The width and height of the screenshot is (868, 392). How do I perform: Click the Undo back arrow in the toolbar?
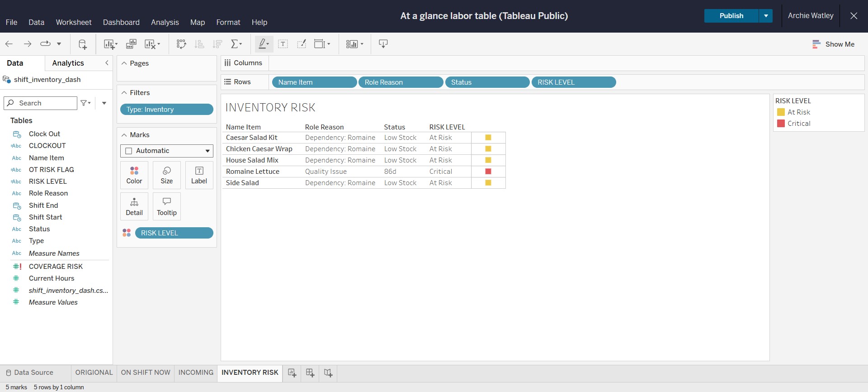tap(9, 44)
